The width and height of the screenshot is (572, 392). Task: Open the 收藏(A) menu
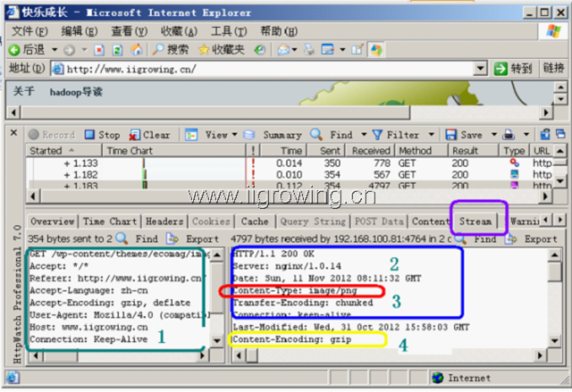(179, 31)
